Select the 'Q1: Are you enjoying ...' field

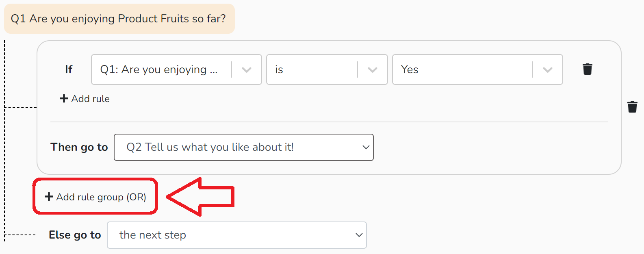pyautogui.click(x=176, y=69)
